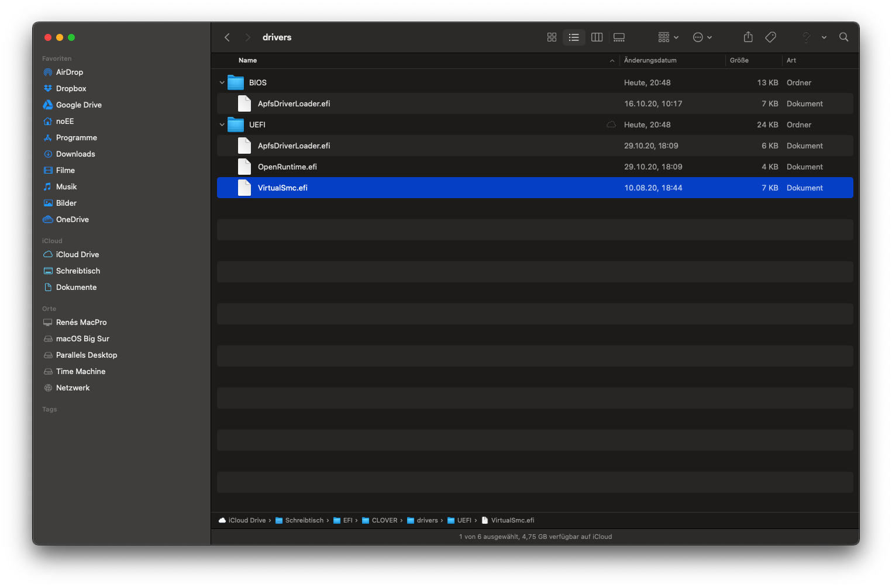Collapse the BIOS folder
Viewport: 892px width, 588px height.
click(222, 82)
